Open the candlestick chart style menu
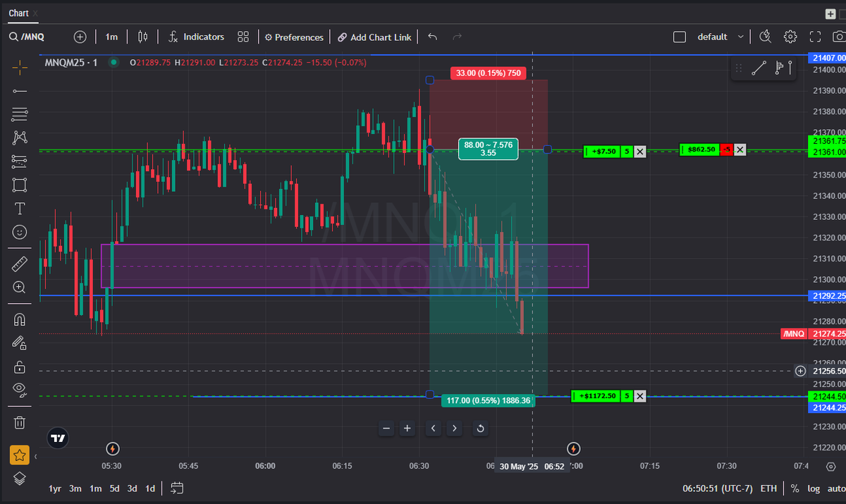846x504 pixels. (143, 37)
